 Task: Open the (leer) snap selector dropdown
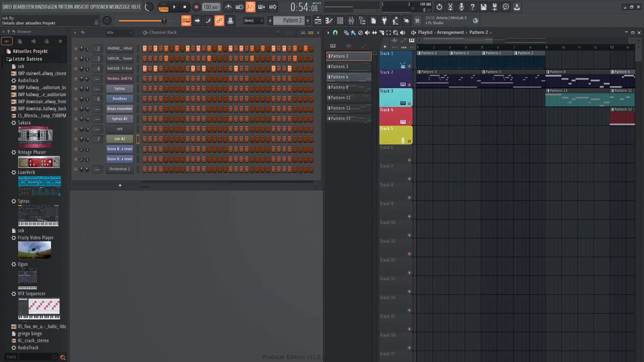253,21
